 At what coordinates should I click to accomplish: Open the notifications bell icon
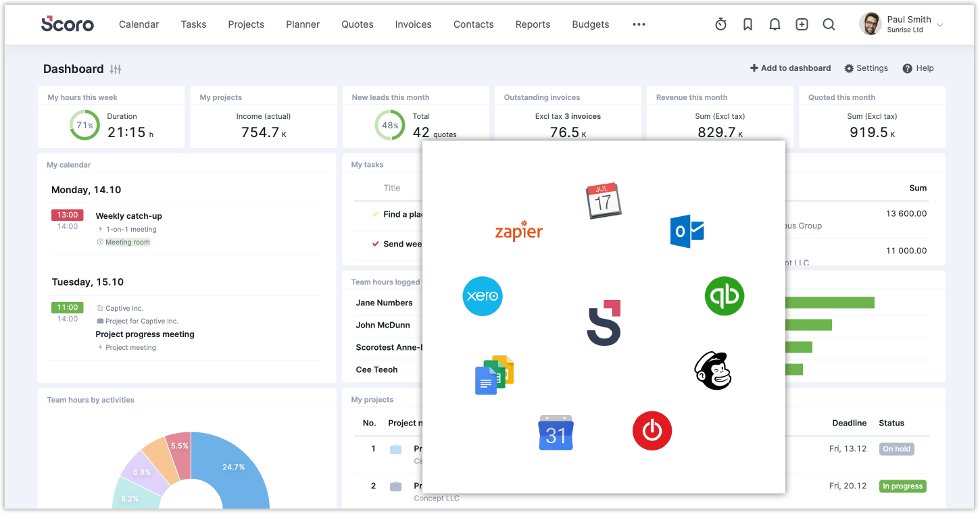tap(775, 24)
